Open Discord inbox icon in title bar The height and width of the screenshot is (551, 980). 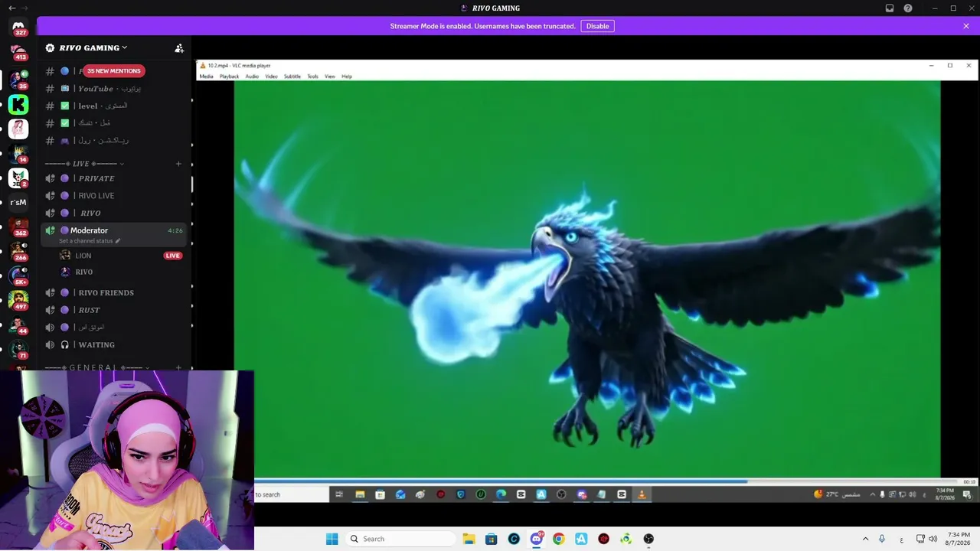890,8
